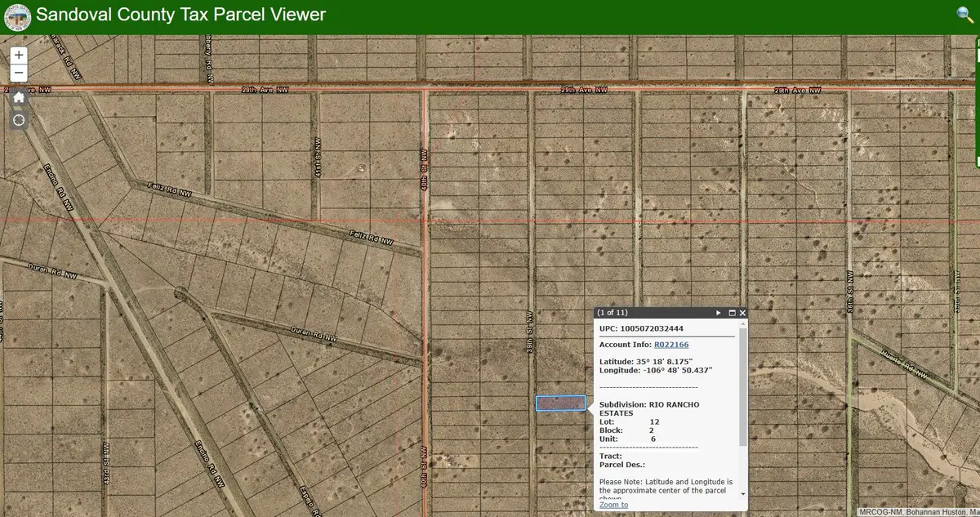Click the Zoom to link in the popup

point(612,505)
